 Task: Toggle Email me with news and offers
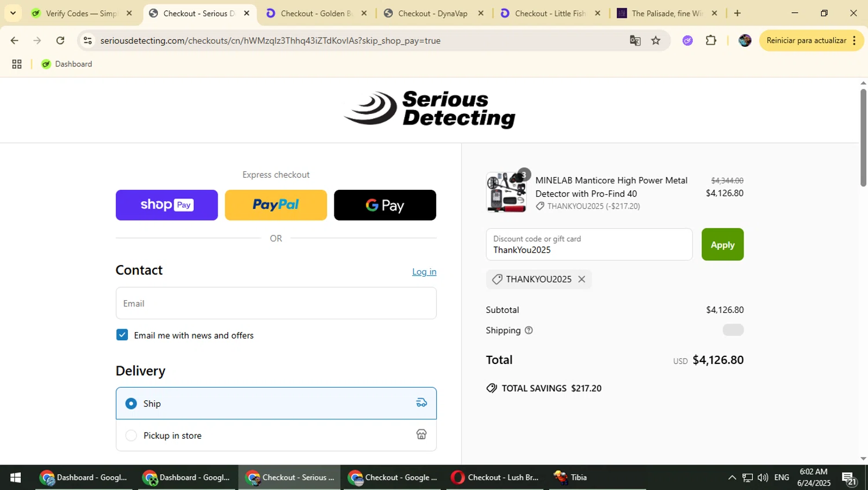pyautogui.click(x=122, y=335)
